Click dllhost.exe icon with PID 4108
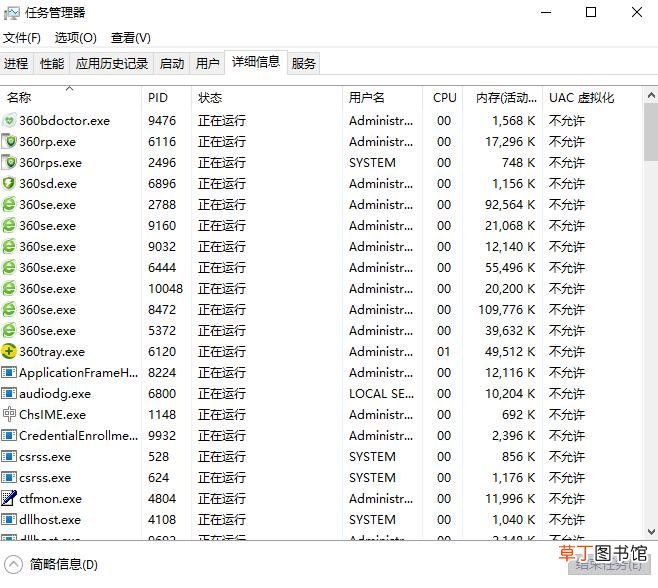 (x=9, y=520)
